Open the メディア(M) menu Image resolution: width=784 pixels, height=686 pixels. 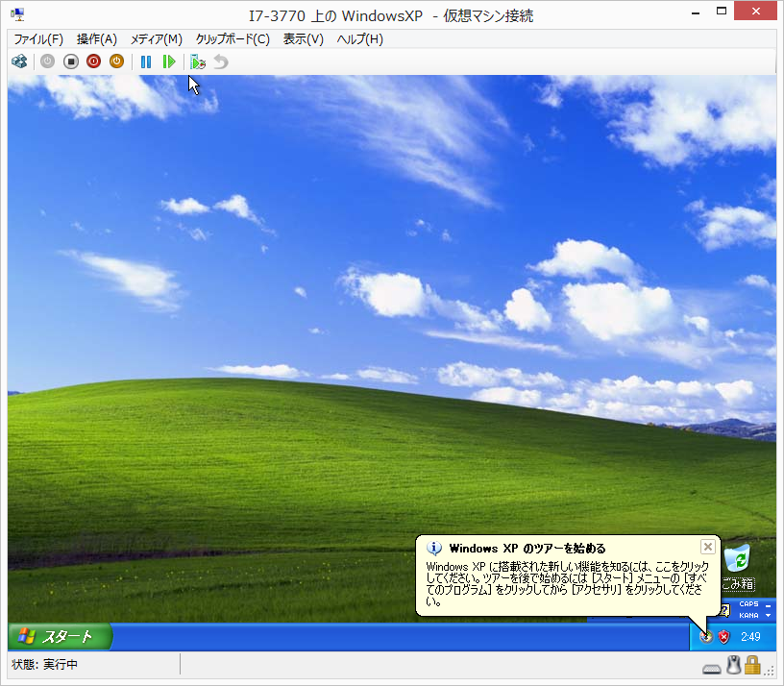[x=156, y=39]
